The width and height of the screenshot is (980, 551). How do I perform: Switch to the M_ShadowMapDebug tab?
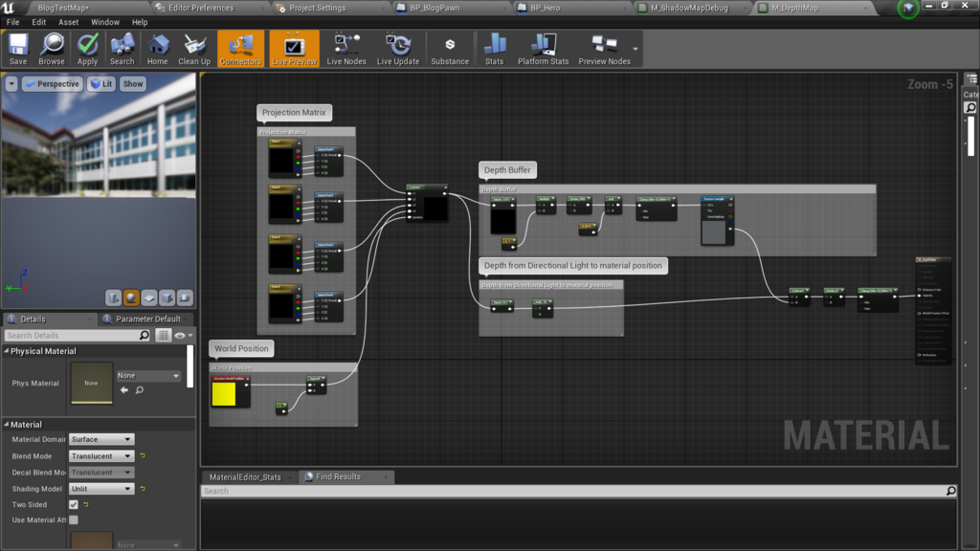pyautogui.click(x=689, y=8)
